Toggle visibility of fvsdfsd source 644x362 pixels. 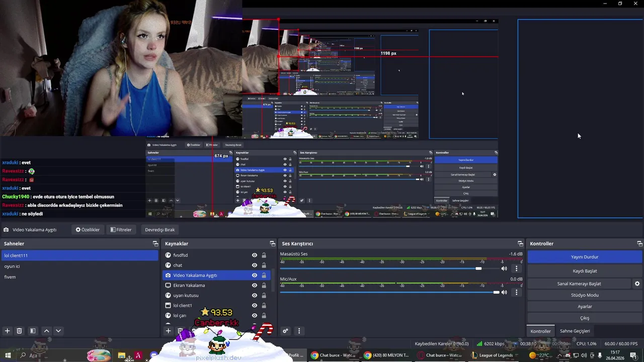click(x=255, y=255)
